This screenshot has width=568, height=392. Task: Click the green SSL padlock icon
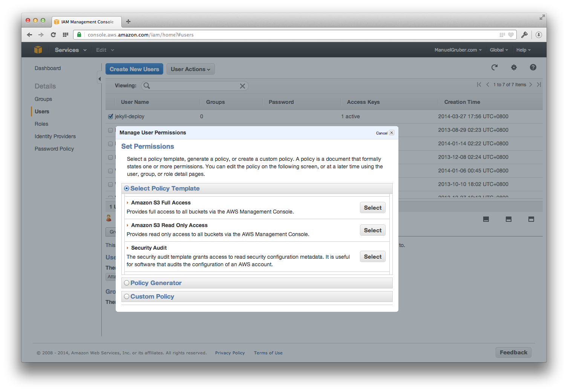point(79,35)
